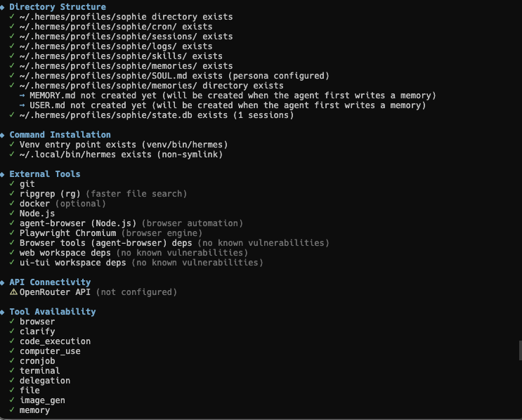The width and height of the screenshot is (522, 420).
Task: Select the Tool Availability section heading
Action: [x=53, y=312]
